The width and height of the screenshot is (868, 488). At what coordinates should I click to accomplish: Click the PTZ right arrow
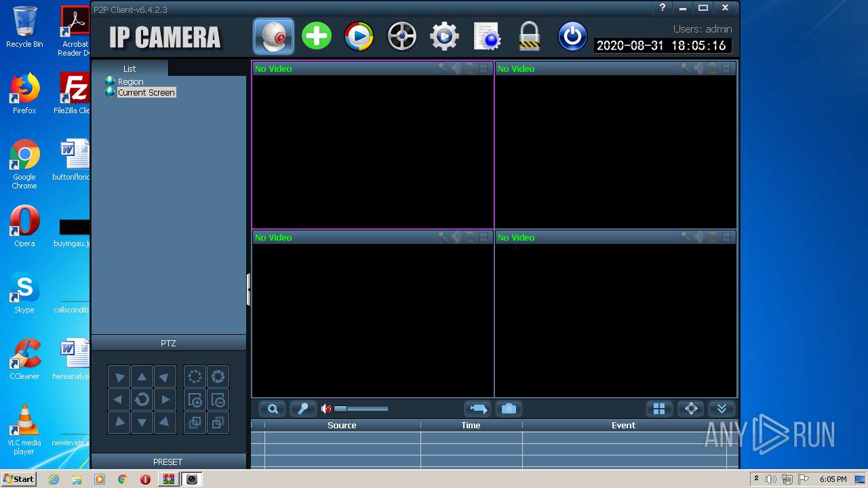165,400
